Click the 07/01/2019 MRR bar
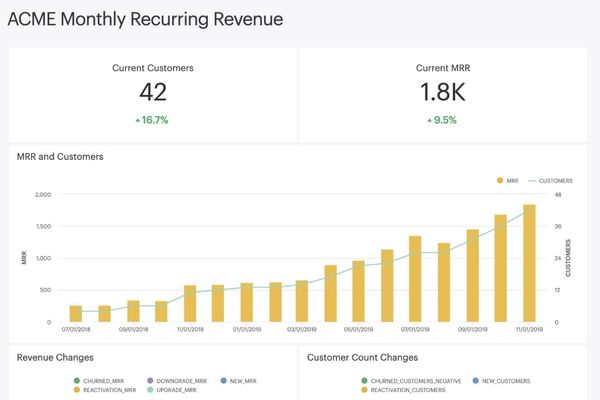 (x=415, y=279)
